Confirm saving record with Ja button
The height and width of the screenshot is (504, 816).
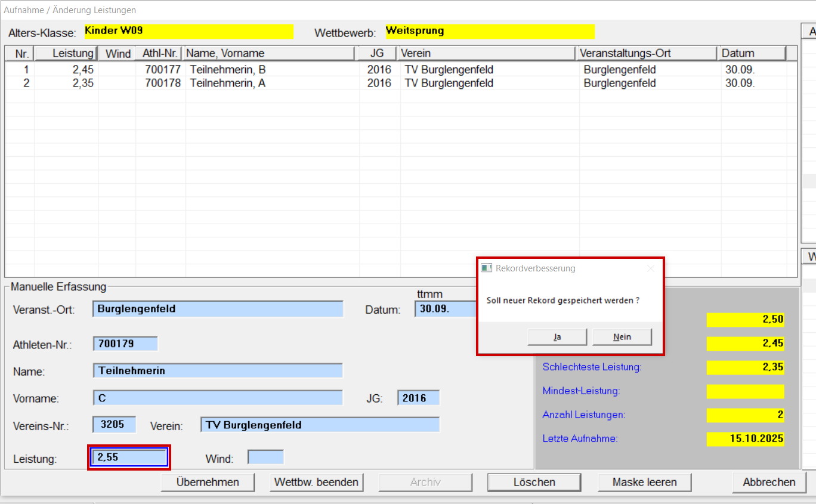click(557, 337)
